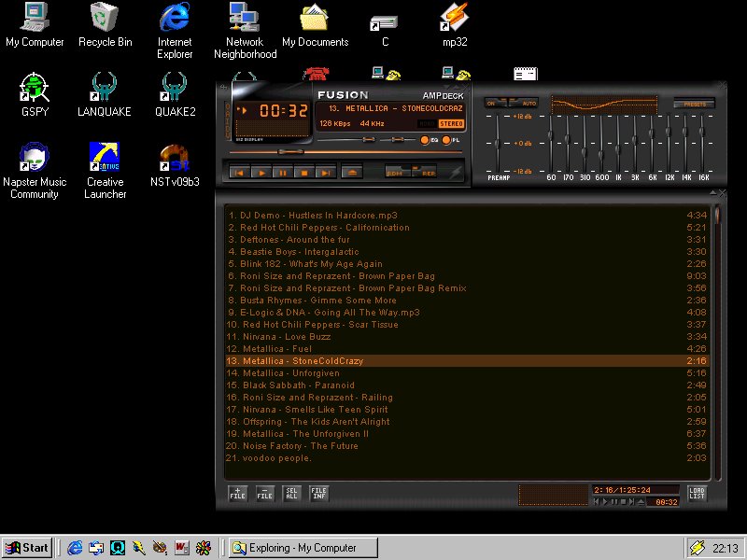Toggle the Repeat (REP) mode
The image size is (747, 560).
click(x=426, y=173)
